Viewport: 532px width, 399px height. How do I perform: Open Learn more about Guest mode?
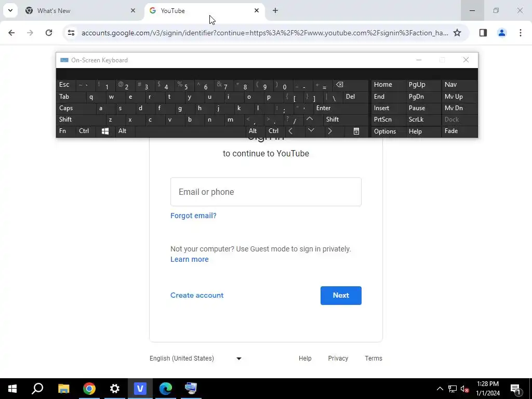[189, 260]
